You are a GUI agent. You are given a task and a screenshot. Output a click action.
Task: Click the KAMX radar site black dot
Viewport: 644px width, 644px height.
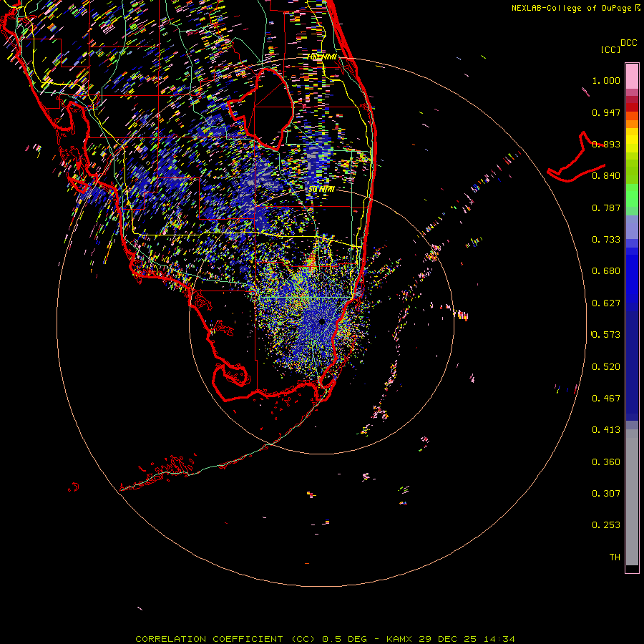click(322, 321)
